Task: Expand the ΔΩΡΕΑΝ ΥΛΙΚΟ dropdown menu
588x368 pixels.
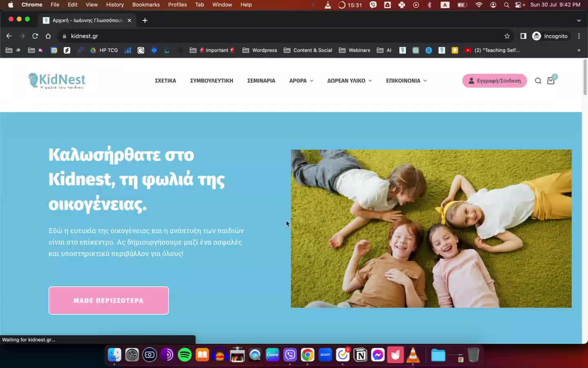Action: pyautogui.click(x=349, y=81)
